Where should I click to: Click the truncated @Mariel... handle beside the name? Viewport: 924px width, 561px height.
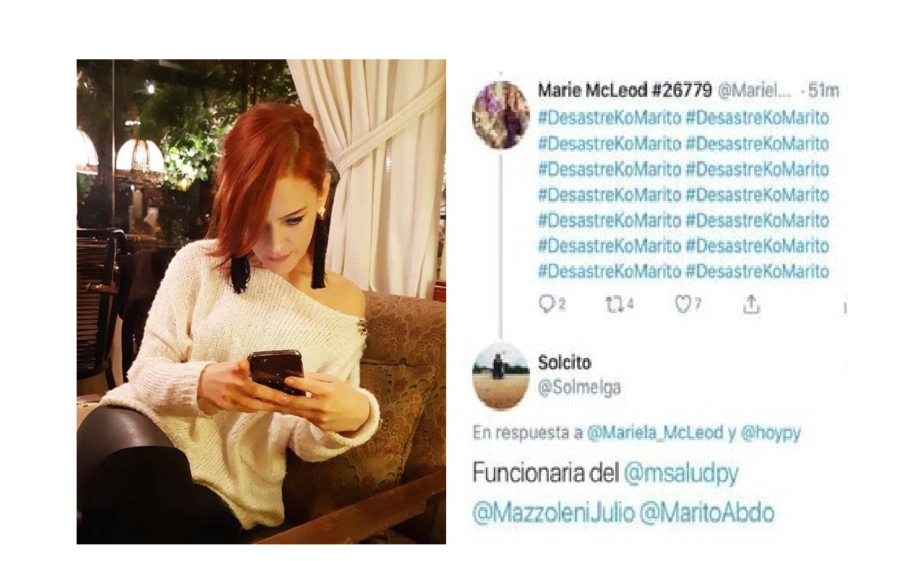[x=754, y=92]
